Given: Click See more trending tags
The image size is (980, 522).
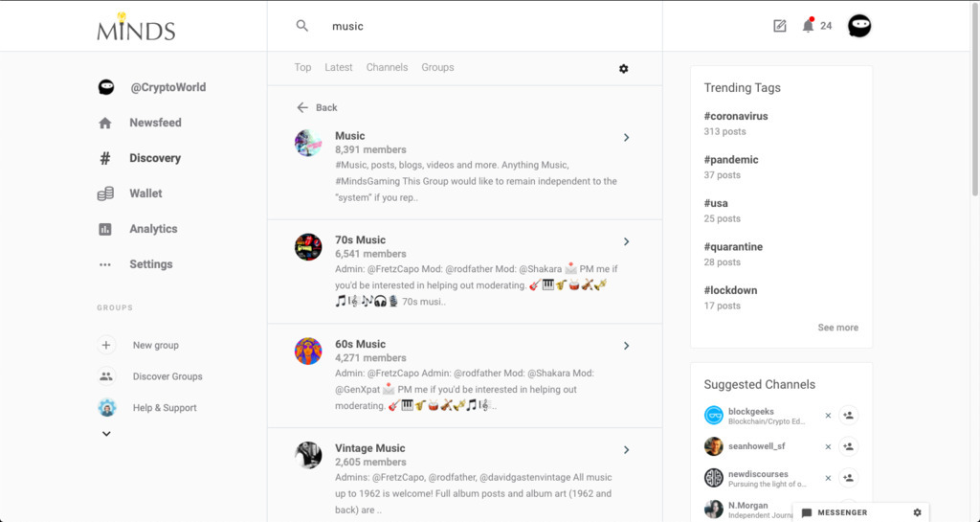Looking at the screenshot, I should tap(837, 328).
